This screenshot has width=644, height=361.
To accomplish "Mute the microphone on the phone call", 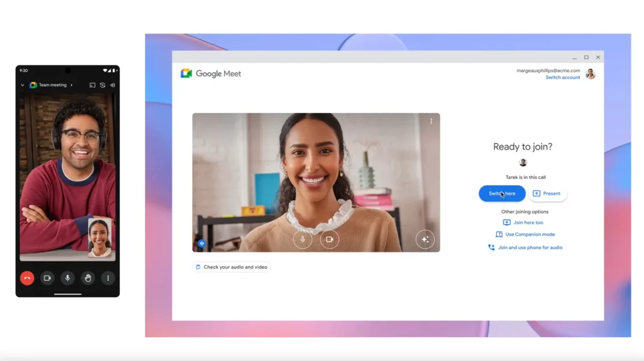I will click(68, 278).
